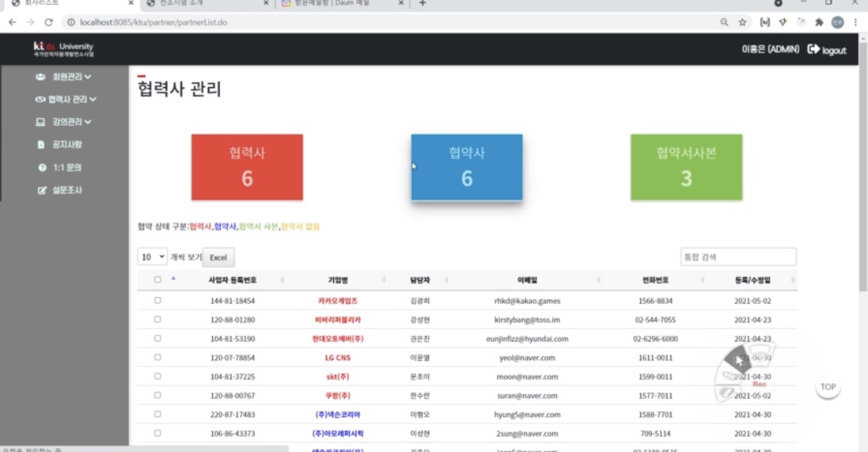868x452 pixels.
Task: Go back with the browser back arrow
Action: coord(12,22)
